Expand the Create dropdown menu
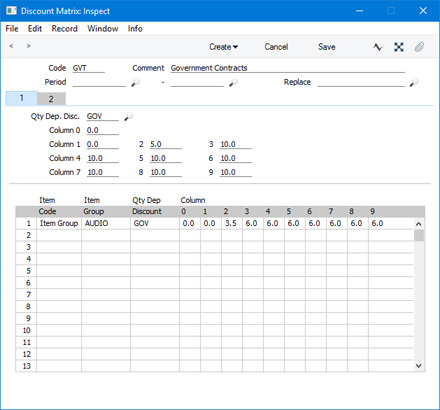 (x=223, y=47)
